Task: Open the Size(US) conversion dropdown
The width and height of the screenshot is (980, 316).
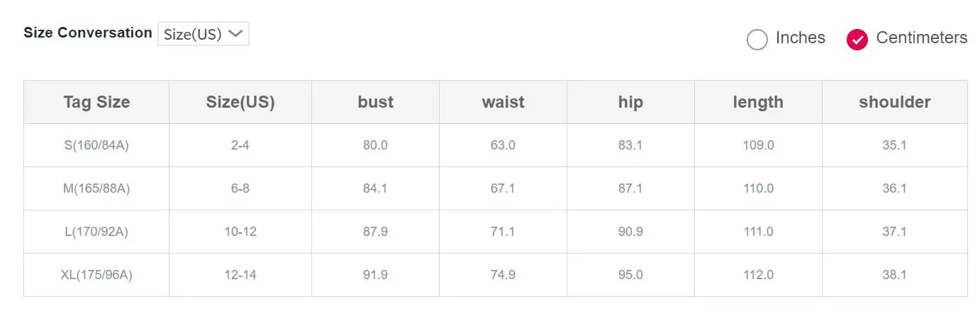Action: [204, 33]
